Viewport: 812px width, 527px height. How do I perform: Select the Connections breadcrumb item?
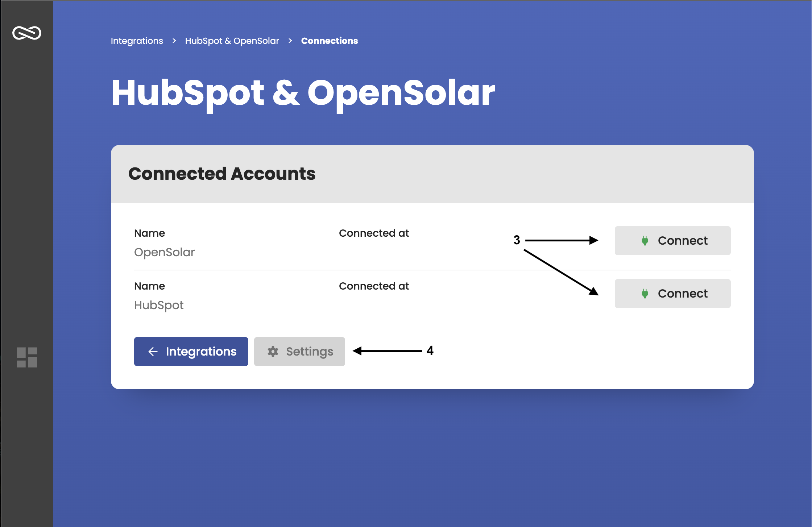point(329,41)
